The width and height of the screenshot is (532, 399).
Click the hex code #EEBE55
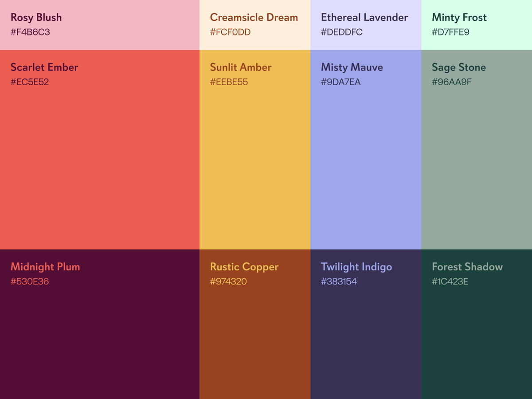[x=229, y=82]
